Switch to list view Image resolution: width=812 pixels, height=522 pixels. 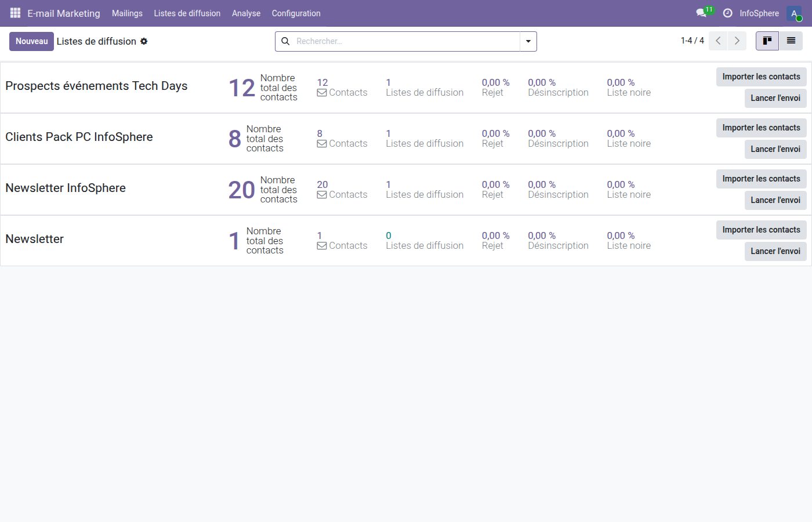pos(791,41)
